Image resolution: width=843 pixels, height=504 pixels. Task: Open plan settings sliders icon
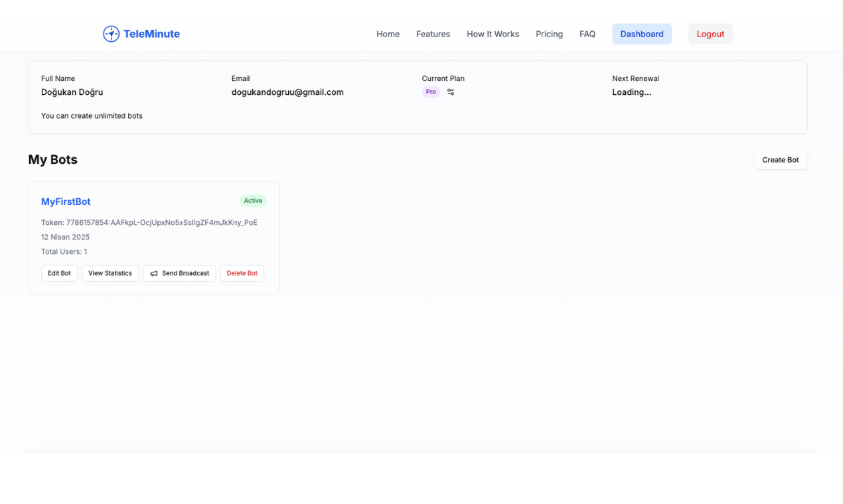click(x=451, y=92)
